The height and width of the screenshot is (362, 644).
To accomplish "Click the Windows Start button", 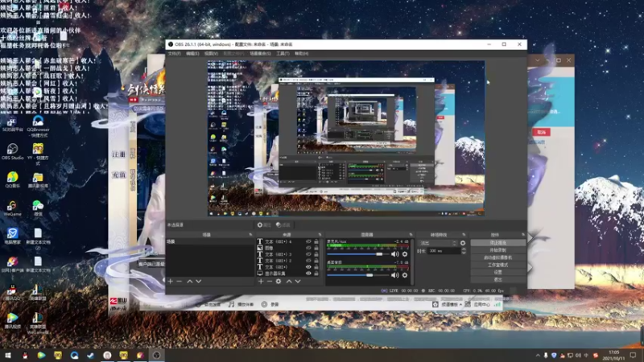I will pos(8,355).
